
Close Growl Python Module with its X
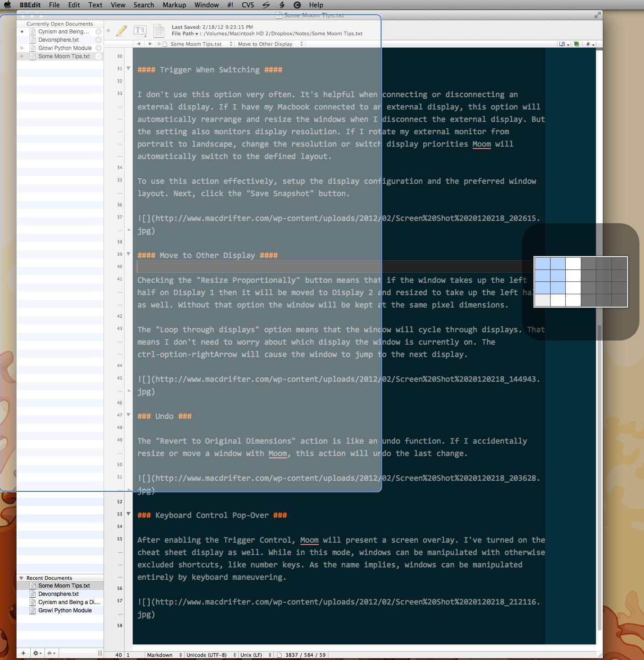(98, 48)
